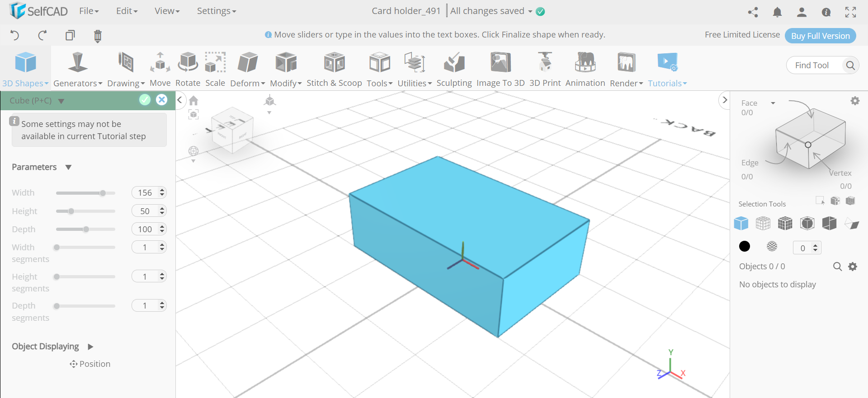868x398 pixels.
Task: Click the Share icon
Action: coord(753,12)
